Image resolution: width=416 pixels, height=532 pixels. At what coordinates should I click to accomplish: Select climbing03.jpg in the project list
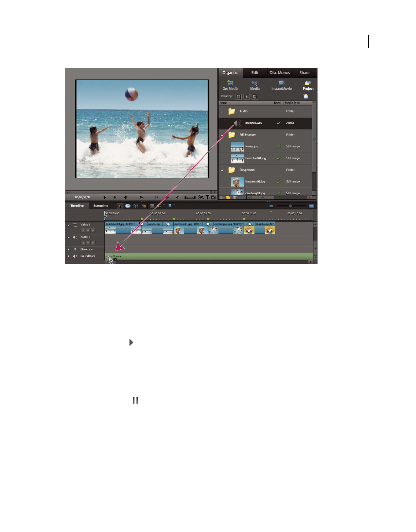click(x=265, y=192)
